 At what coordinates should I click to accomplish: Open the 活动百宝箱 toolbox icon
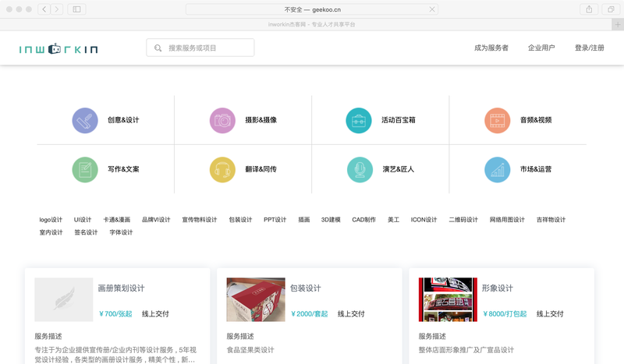(359, 121)
